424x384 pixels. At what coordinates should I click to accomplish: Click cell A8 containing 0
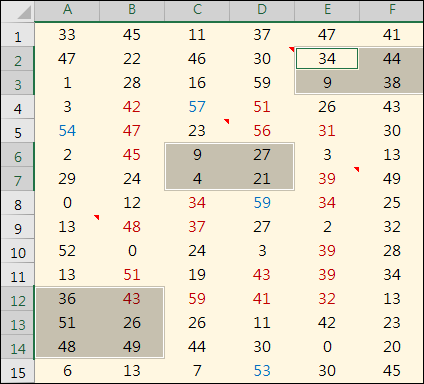67,203
